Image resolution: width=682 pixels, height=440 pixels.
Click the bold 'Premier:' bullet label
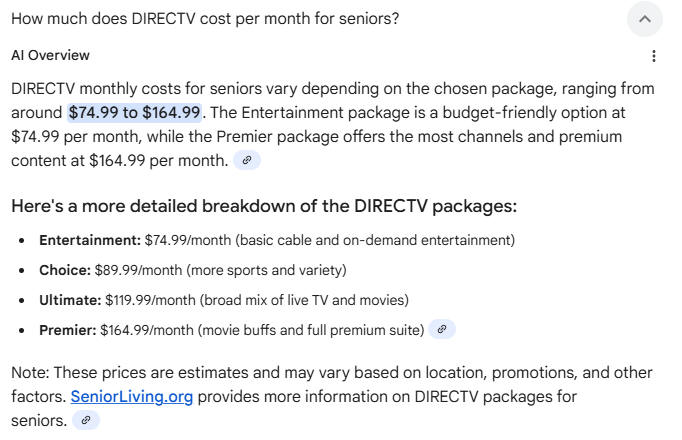[67, 330]
